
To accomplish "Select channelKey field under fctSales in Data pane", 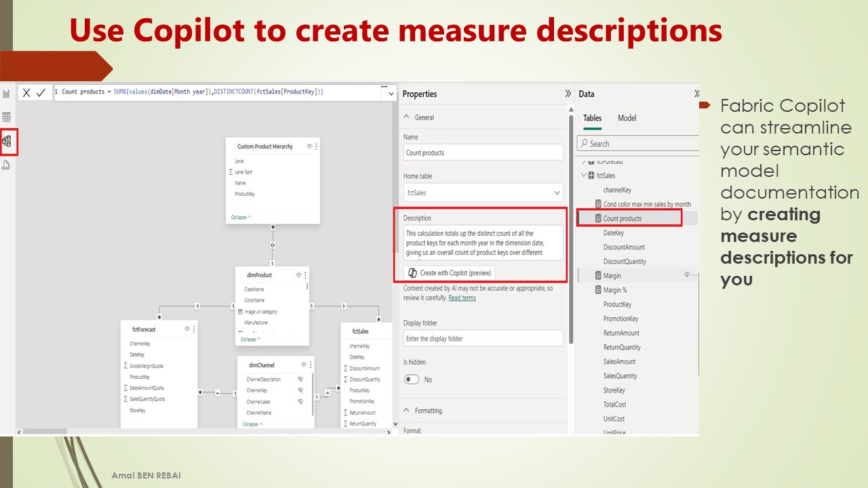I will coord(617,190).
